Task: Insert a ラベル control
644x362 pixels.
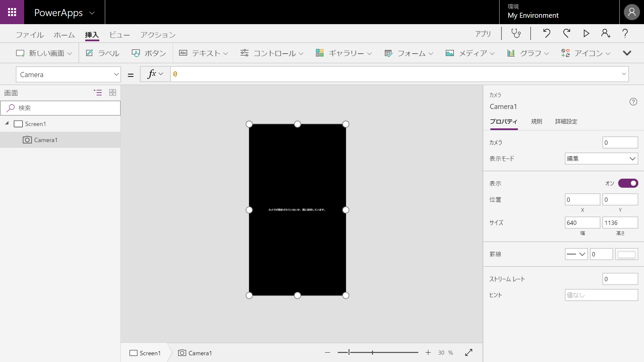Action: (103, 53)
